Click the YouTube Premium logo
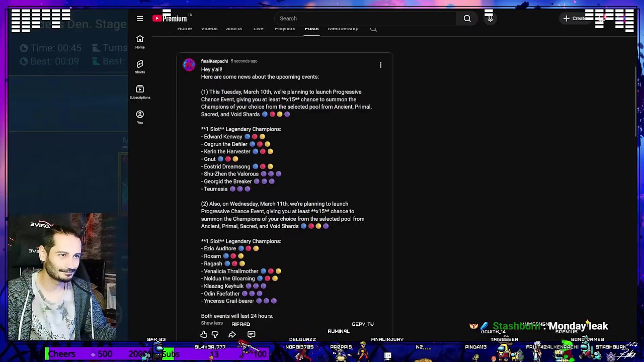 [x=170, y=19]
